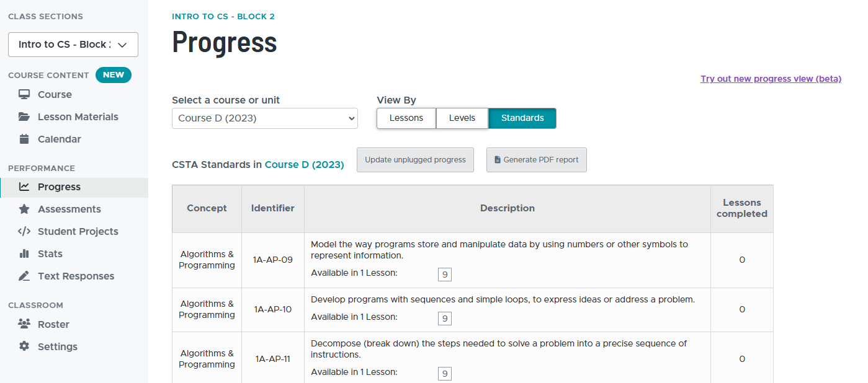Image resolution: width=868 pixels, height=383 pixels.
Task: Generate the PDF report
Action: [536, 160]
